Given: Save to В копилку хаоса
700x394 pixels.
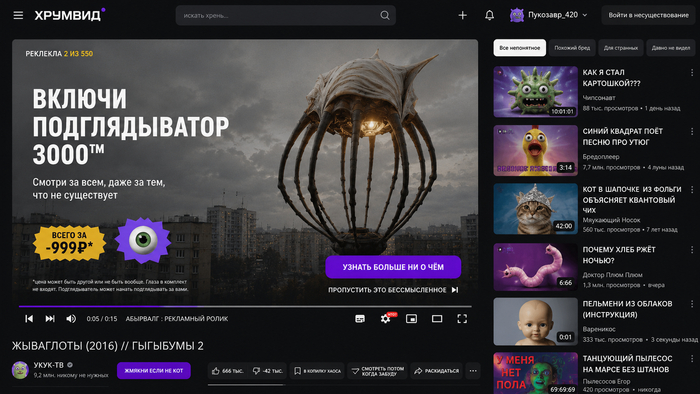Looking at the screenshot, I should pos(317,371).
